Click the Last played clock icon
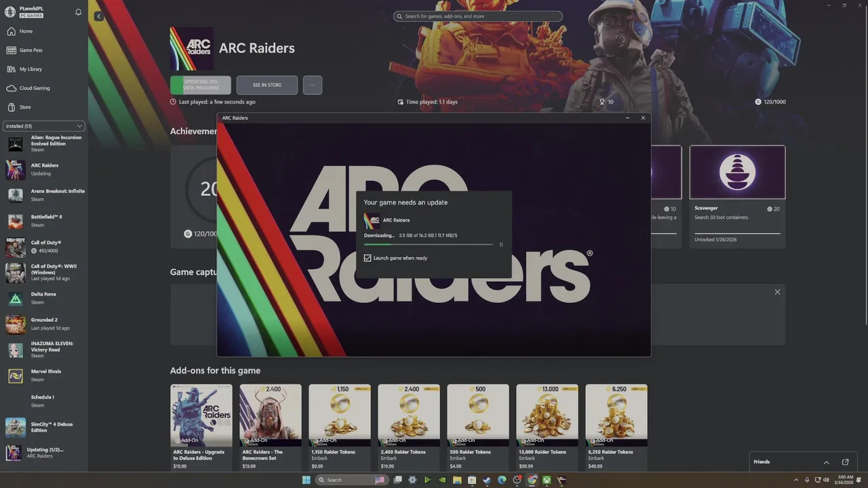This screenshot has width=868, height=488. click(x=173, y=102)
